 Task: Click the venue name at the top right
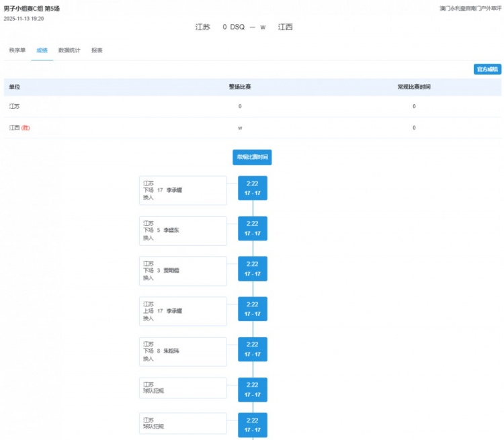click(x=470, y=9)
